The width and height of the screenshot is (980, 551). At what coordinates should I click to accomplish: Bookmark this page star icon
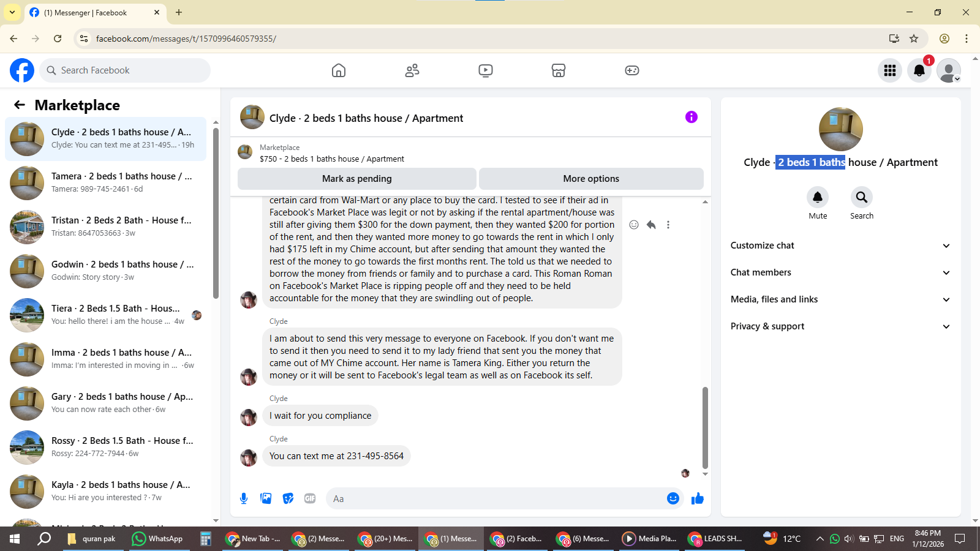point(914,39)
